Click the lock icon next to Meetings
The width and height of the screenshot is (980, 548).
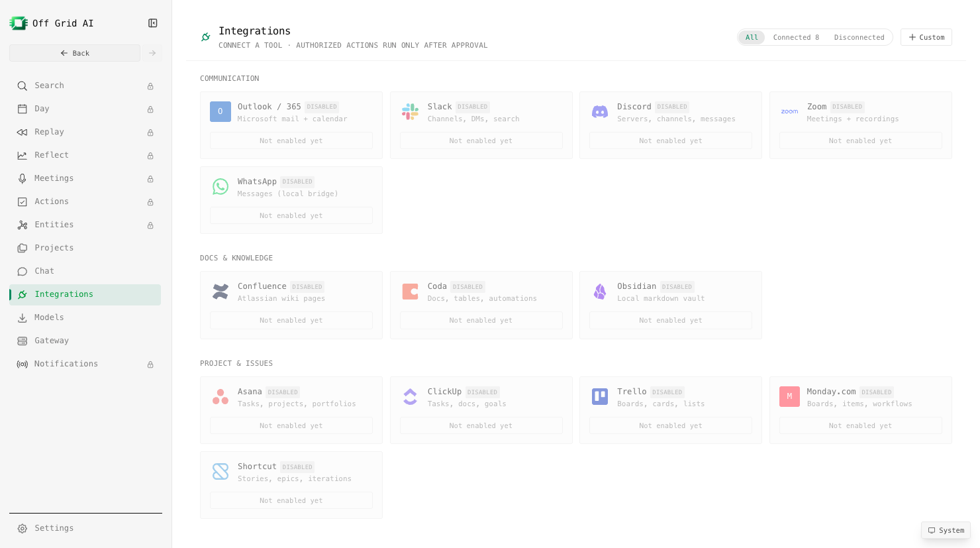[150, 179]
